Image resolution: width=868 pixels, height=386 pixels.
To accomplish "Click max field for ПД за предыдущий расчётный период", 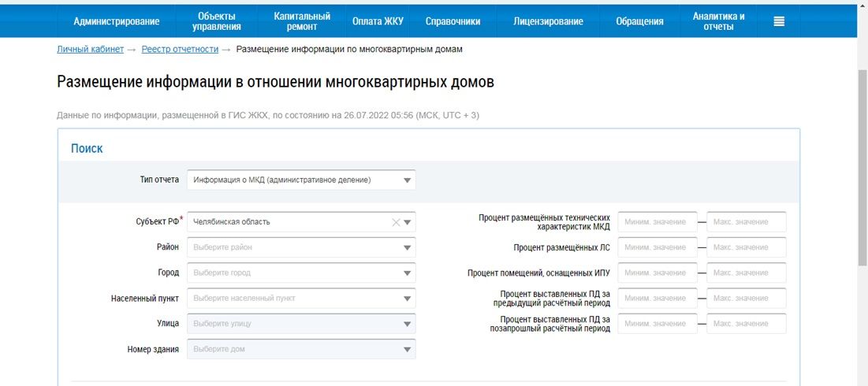I will (x=746, y=299).
